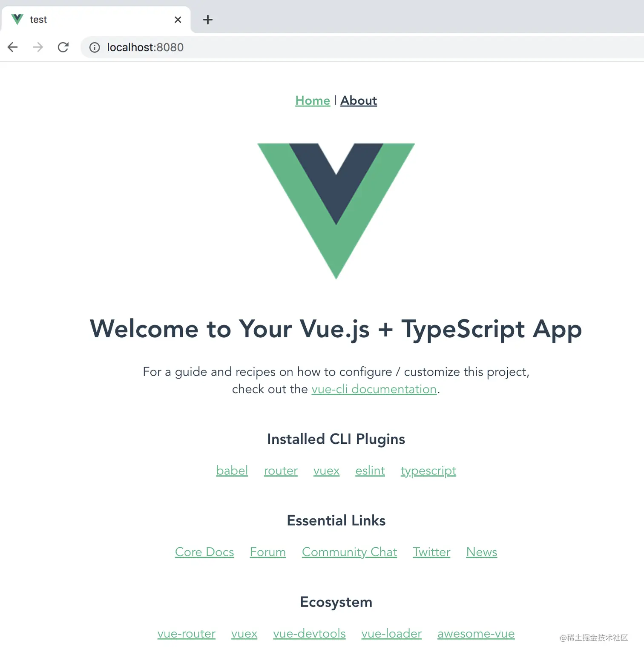Open the vue-loader link

click(x=392, y=634)
